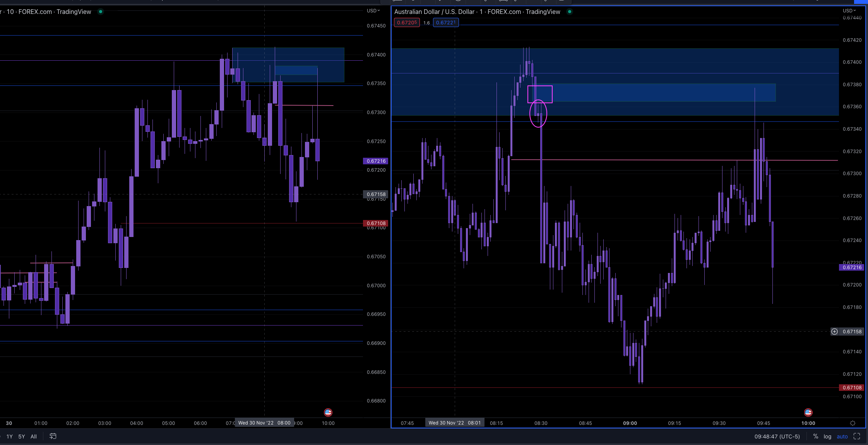
Task: Open chart settings via the gear icon
Action: point(853,423)
